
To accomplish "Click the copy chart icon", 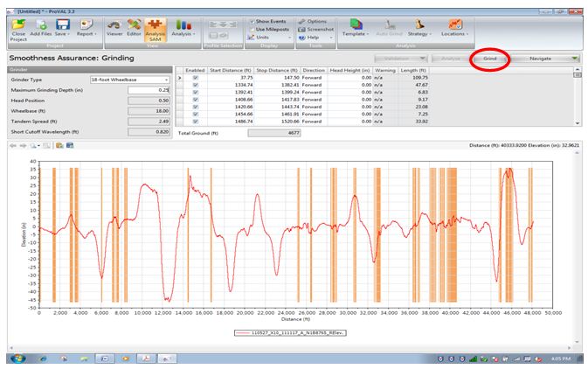I will 59,146.
